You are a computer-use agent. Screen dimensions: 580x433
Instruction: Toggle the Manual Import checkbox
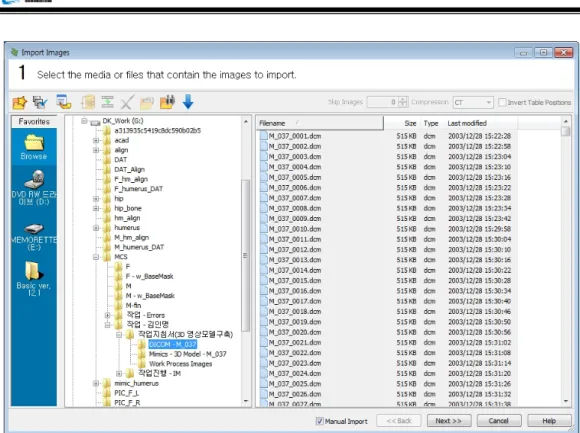click(x=320, y=421)
